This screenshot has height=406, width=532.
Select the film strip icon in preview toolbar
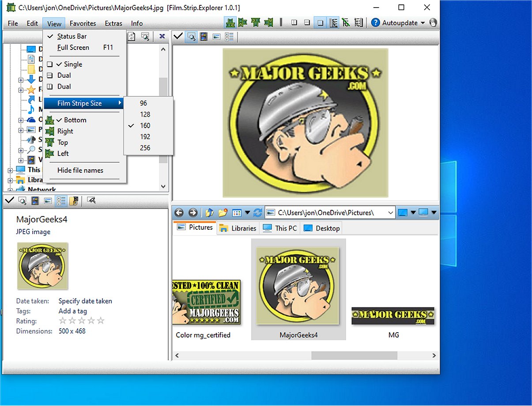pos(203,37)
